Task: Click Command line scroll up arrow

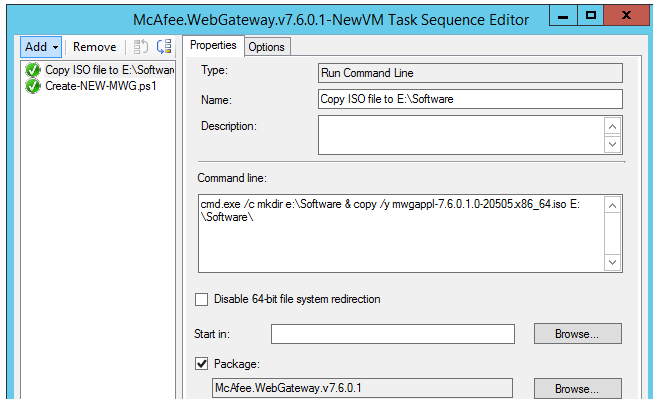Action: click(612, 205)
